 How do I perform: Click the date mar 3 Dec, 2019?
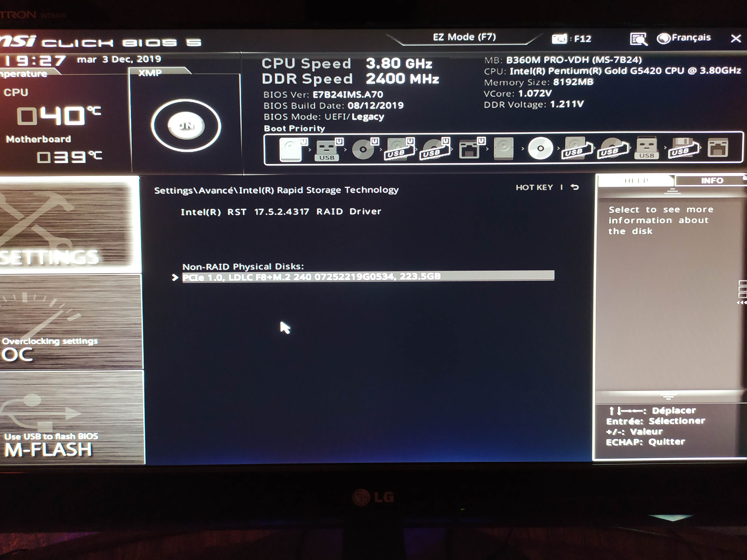(x=119, y=59)
